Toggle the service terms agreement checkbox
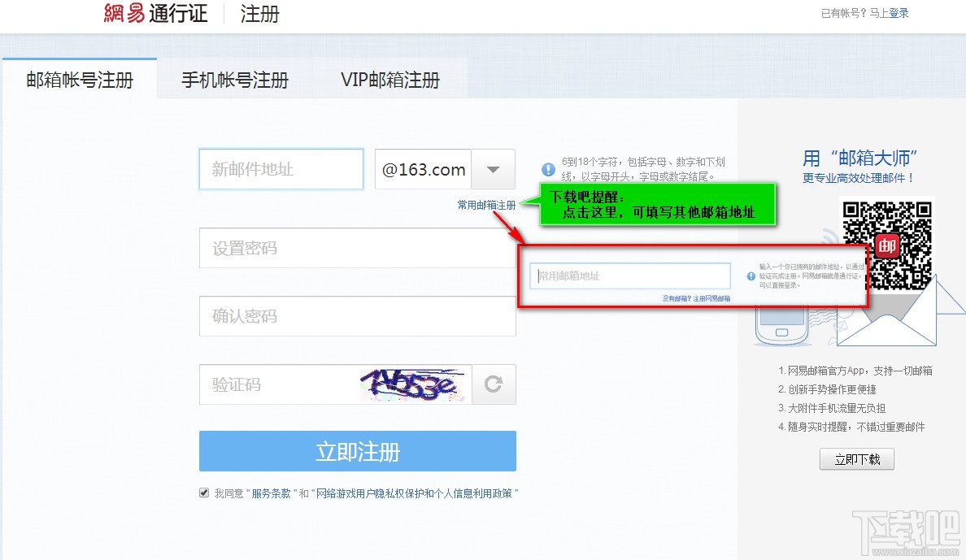 204,493
